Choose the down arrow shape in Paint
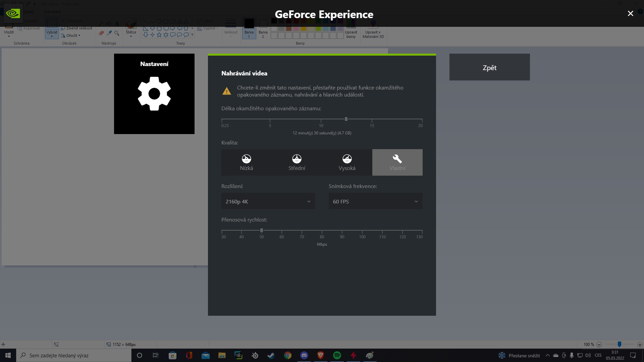The width and height of the screenshot is (644, 362). [x=146, y=35]
